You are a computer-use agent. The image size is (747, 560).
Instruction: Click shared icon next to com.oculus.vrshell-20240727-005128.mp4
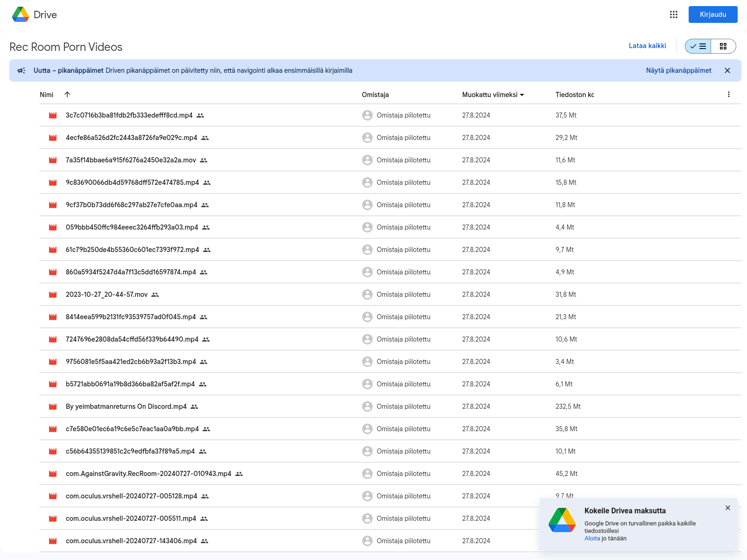point(205,496)
